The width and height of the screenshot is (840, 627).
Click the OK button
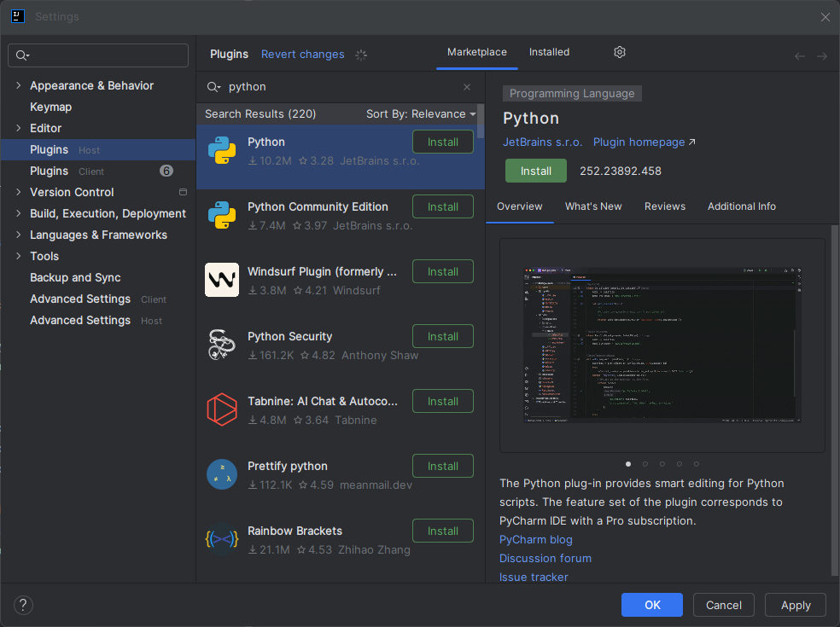click(x=652, y=605)
